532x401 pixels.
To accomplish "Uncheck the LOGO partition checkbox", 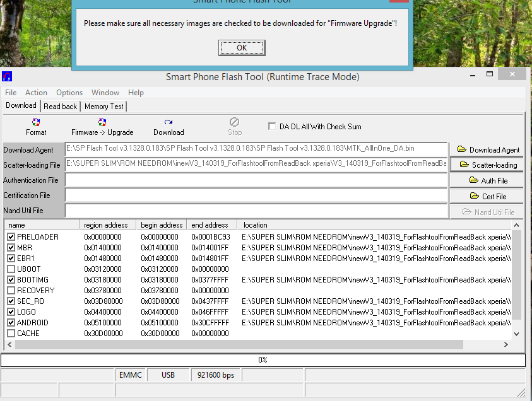I will pyautogui.click(x=11, y=312).
